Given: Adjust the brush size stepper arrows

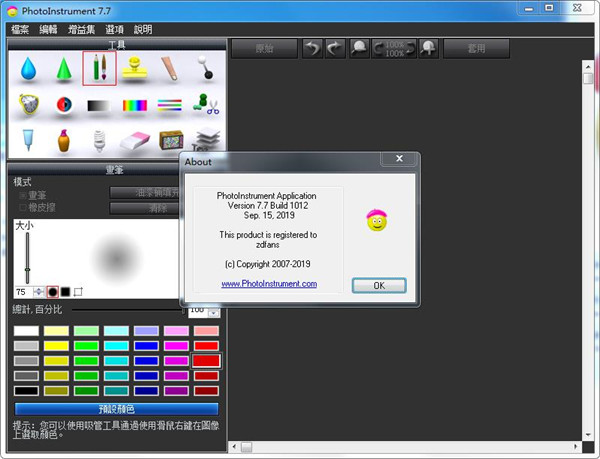Looking at the screenshot, I should click(39, 292).
